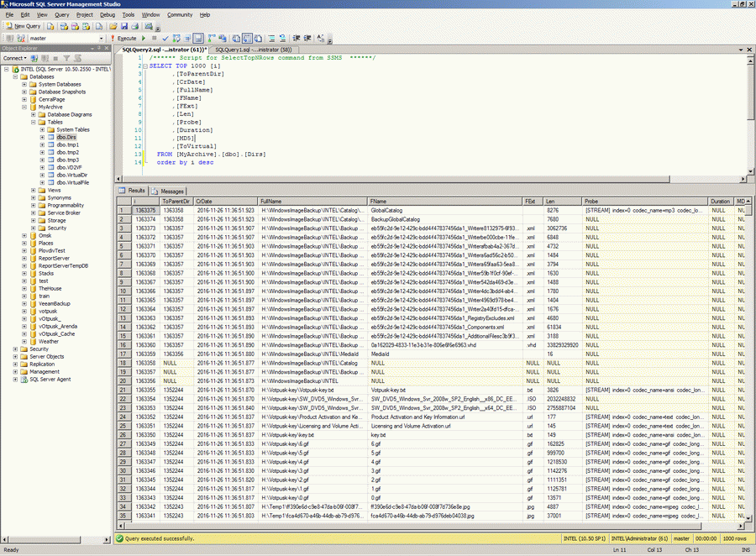The image size is (756, 556).
Task: Save the current query with disk icon
Action: tap(124, 26)
